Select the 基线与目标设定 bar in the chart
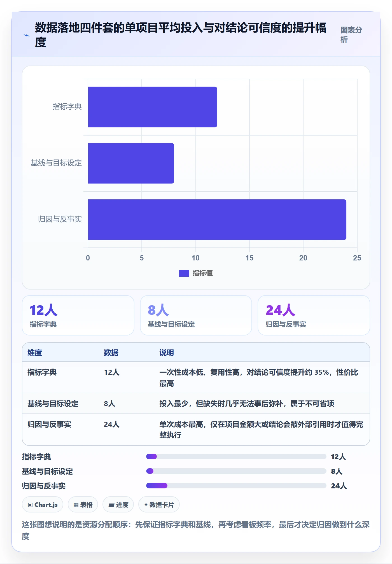The height and width of the screenshot is (564, 392). click(x=131, y=163)
